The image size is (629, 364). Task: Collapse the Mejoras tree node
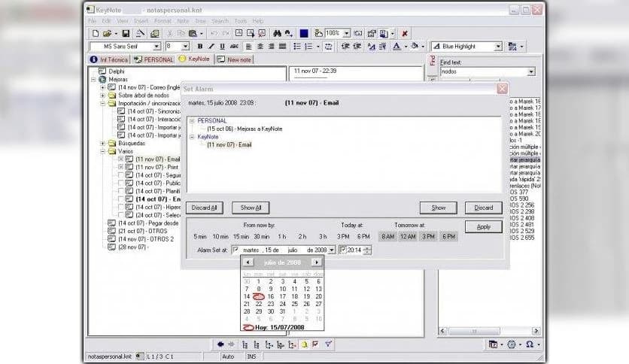click(x=93, y=80)
